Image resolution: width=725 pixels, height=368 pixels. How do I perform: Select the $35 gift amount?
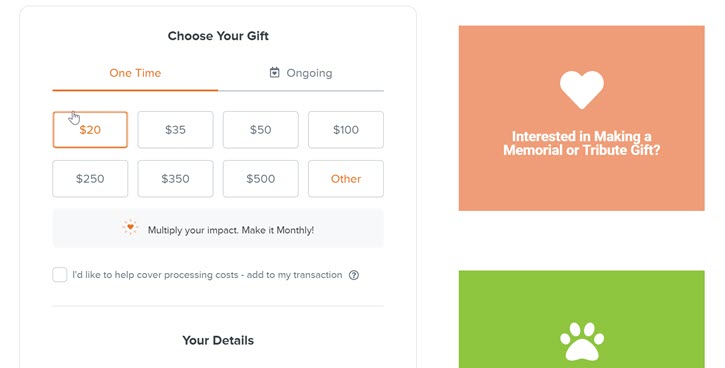pos(175,129)
